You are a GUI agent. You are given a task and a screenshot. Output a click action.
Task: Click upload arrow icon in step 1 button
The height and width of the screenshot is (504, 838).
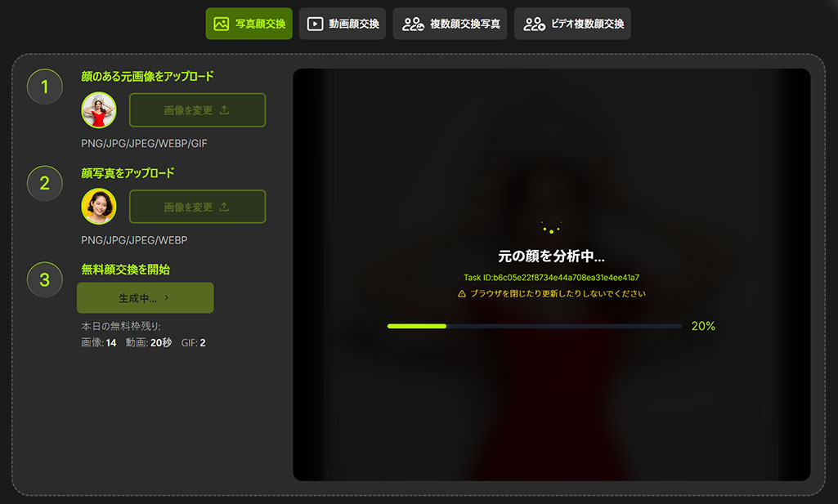pyautogui.click(x=225, y=110)
